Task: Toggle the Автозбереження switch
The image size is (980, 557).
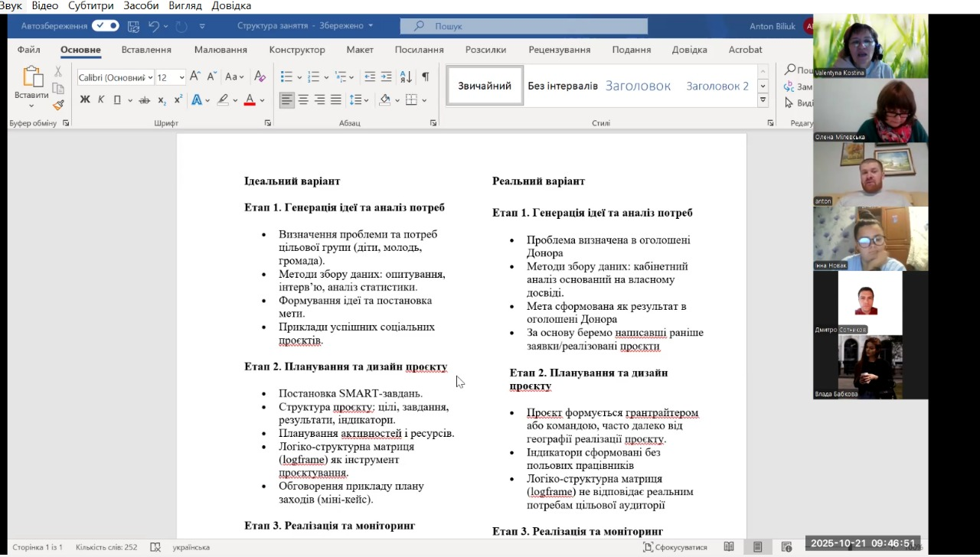Action: click(x=105, y=26)
